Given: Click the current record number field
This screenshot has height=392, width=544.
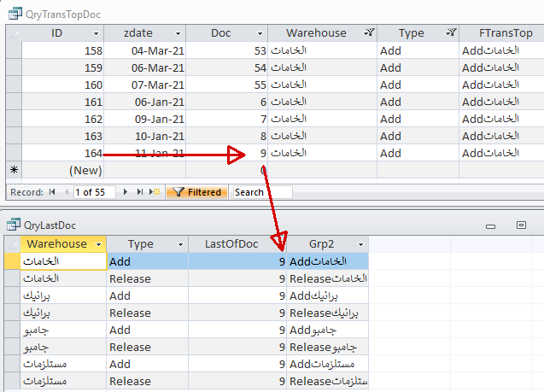Looking at the screenshot, I should (94, 192).
